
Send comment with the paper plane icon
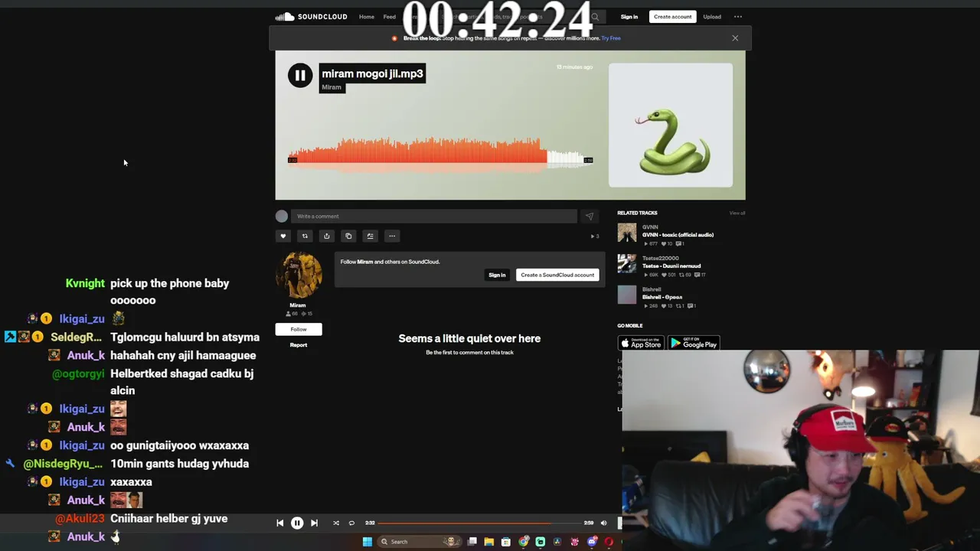590,217
